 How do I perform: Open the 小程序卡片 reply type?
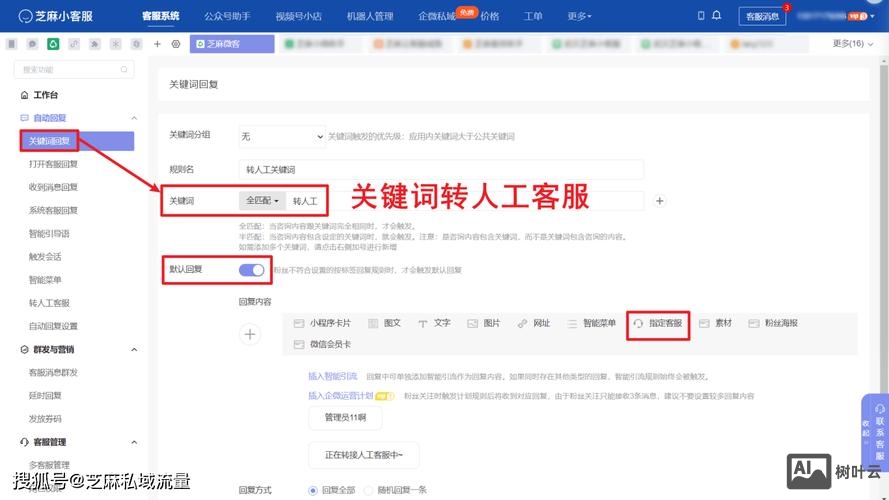[323, 323]
